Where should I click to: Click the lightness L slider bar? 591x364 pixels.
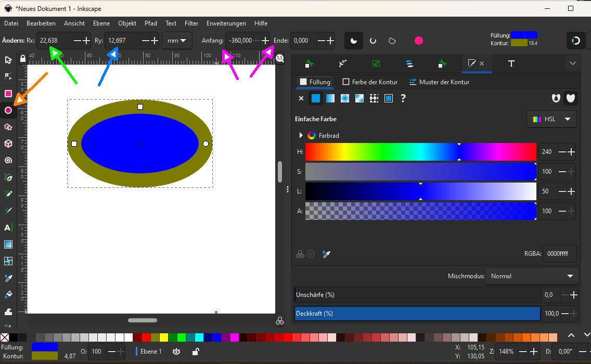tap(421, 191)
